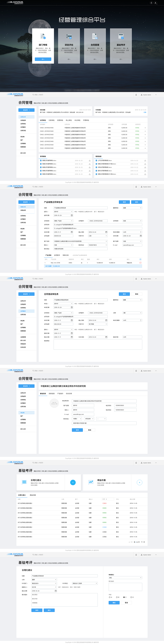Open province dropdown showing 内蒙古
Screen dimensions: 164x644
(77, 419)
